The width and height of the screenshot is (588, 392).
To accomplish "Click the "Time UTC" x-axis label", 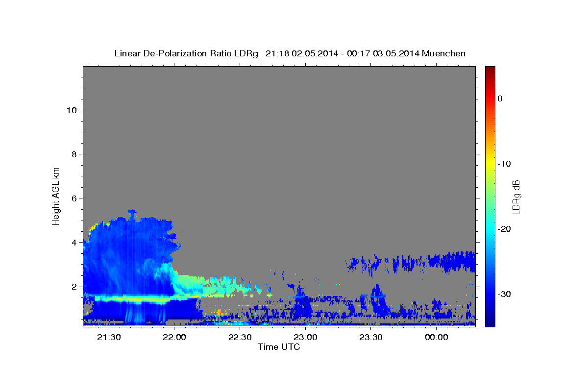I will pyautogui.click(x=279, y=347).
